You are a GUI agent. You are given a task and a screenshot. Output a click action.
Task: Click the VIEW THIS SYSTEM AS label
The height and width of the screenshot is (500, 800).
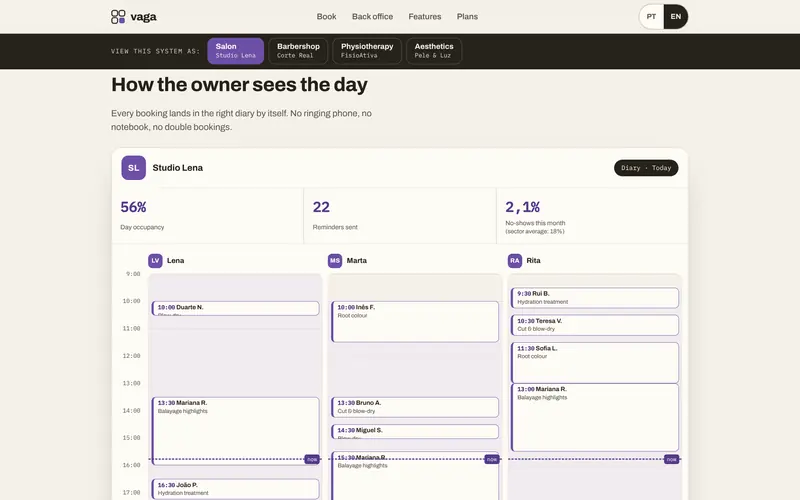point(155,51)
